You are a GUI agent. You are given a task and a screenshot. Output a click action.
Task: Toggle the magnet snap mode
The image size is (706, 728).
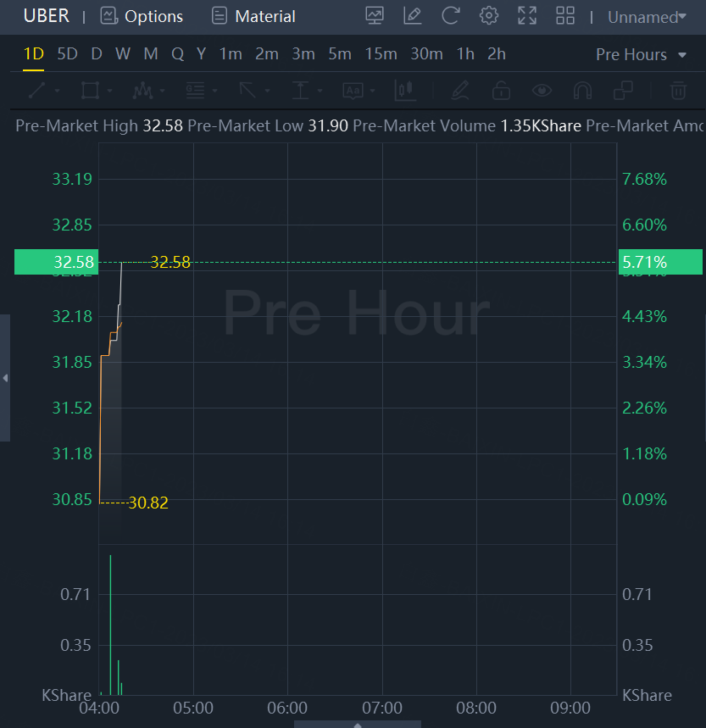(x=582, y=90)
